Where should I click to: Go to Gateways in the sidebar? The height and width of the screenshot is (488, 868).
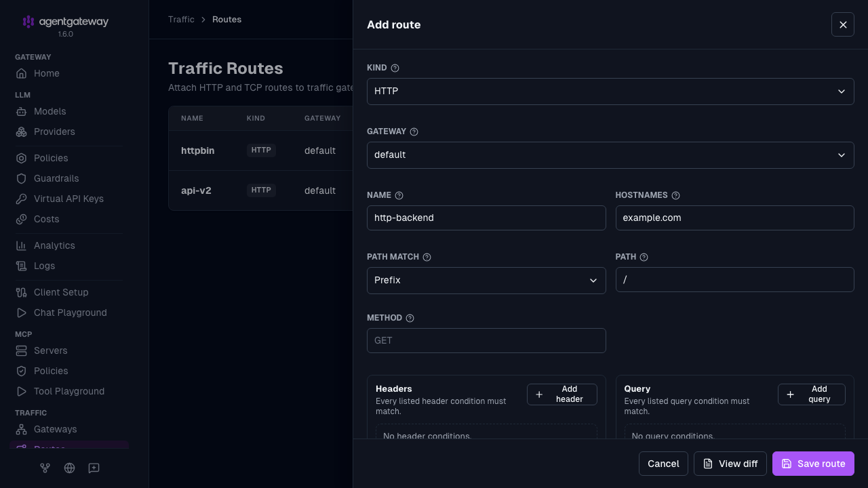[x=68, y=429]
